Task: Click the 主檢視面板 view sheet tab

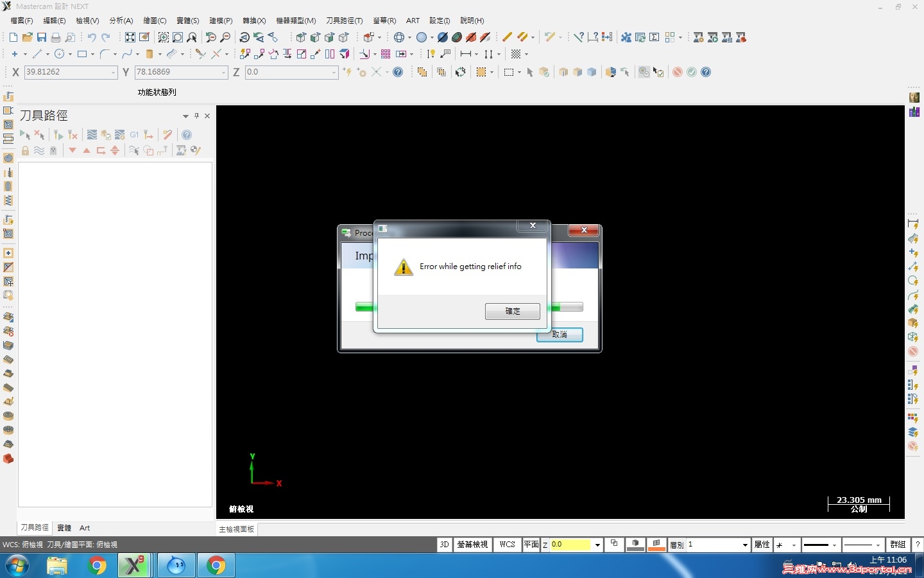Action: click(237, 529)
